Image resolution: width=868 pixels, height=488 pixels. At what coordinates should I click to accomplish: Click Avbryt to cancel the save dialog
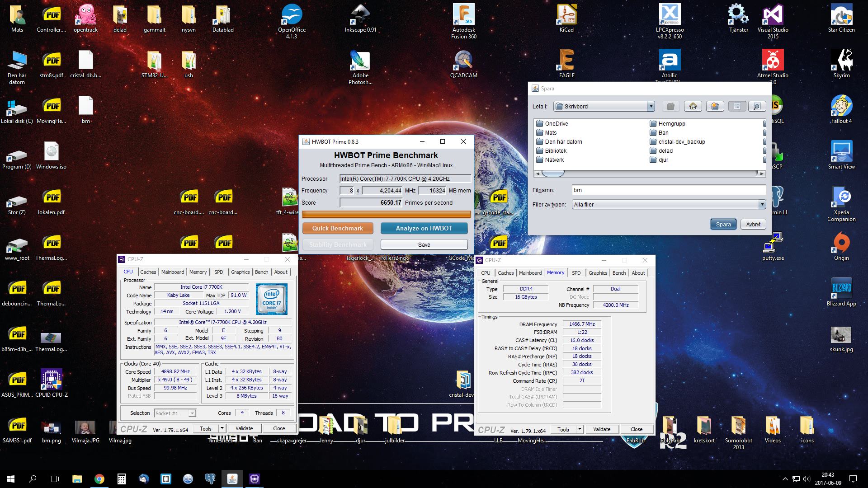pos(753,224)
